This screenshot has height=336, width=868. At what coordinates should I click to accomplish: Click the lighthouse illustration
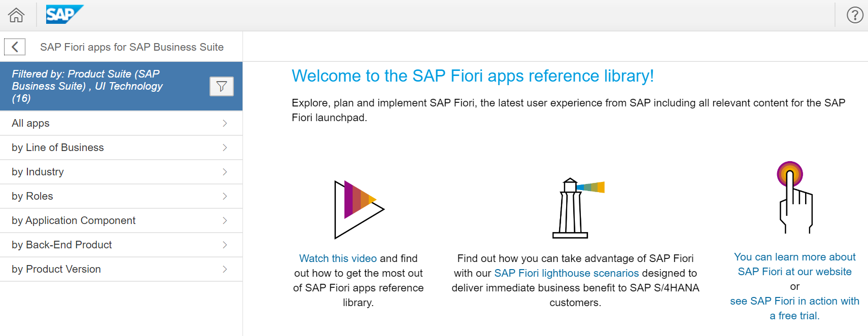pyautogui.click(x=575, y=208)
